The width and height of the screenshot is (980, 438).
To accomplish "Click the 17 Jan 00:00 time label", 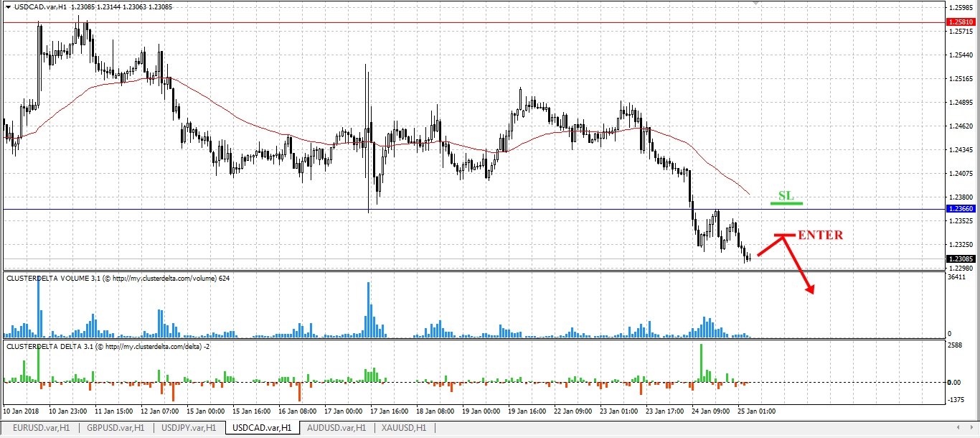I will [344, 411].
